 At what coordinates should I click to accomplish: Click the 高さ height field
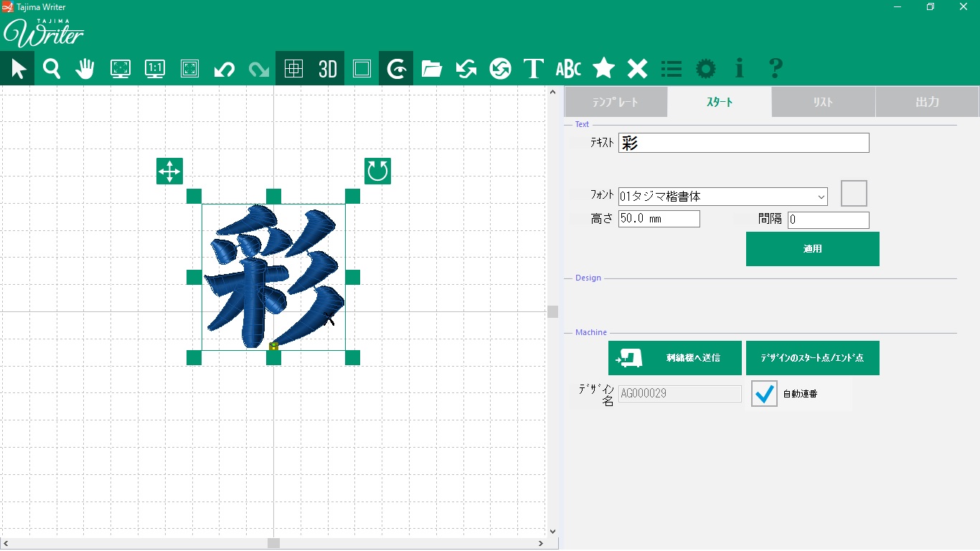click(659, 219)
